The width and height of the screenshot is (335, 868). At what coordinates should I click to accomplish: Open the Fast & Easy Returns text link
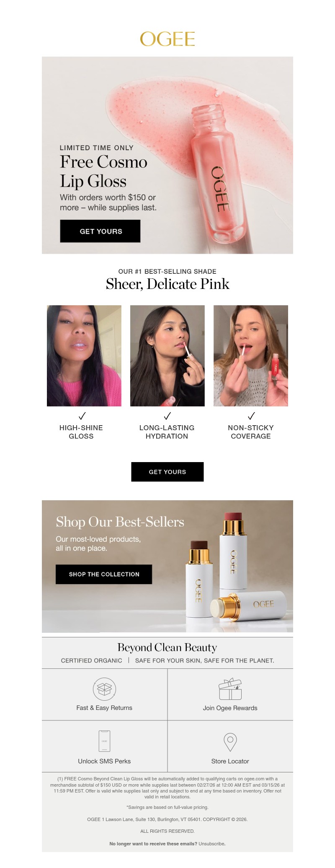104,708
